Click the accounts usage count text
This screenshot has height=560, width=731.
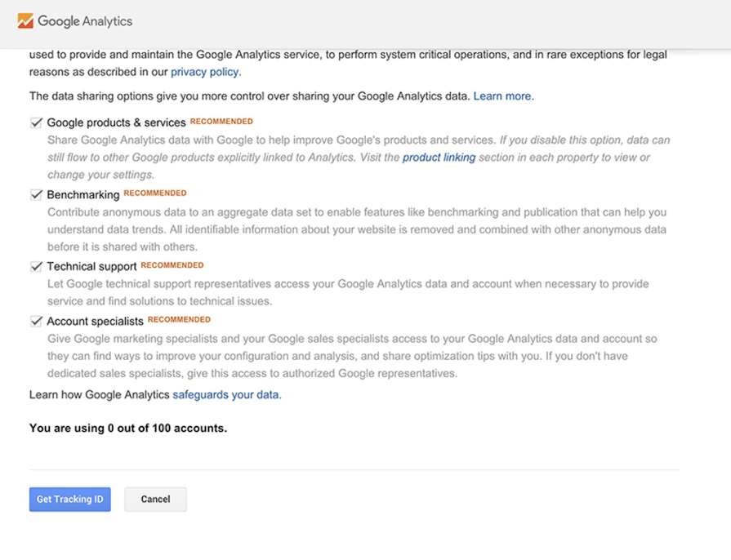point(128,428)
